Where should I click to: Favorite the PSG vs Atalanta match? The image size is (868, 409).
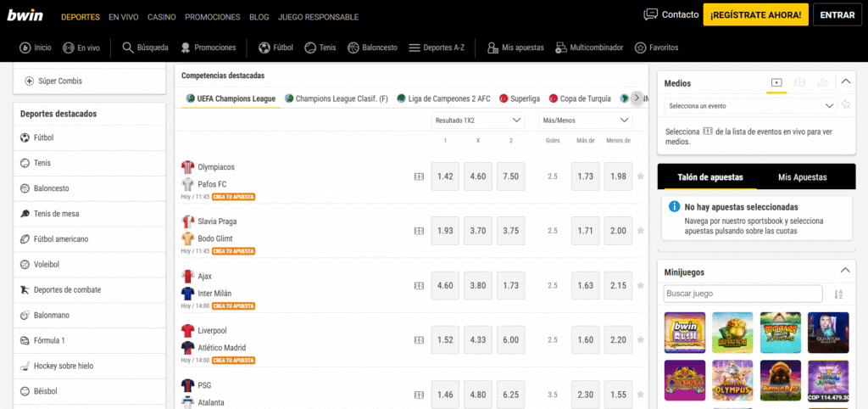pos(641,395)
